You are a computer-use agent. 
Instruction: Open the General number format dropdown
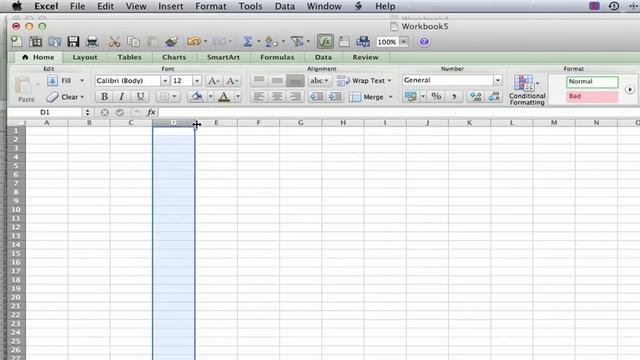coord(498,80)
